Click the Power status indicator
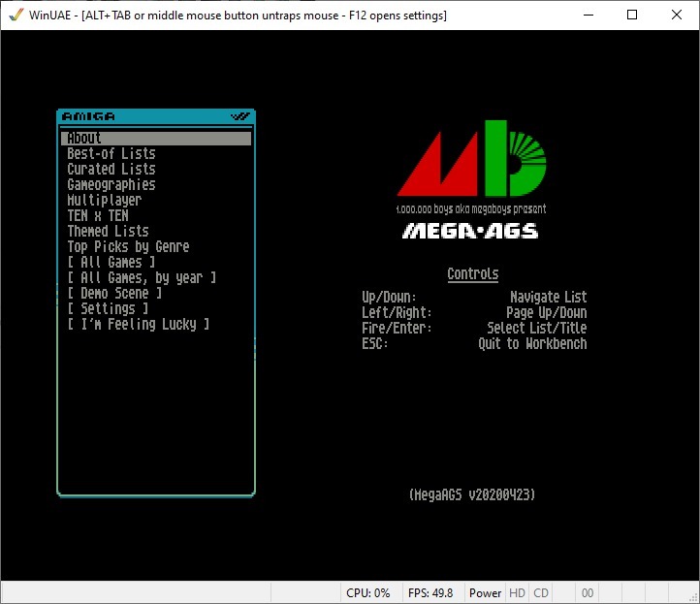This screenshot has width=700, height=604. point(485,592)
